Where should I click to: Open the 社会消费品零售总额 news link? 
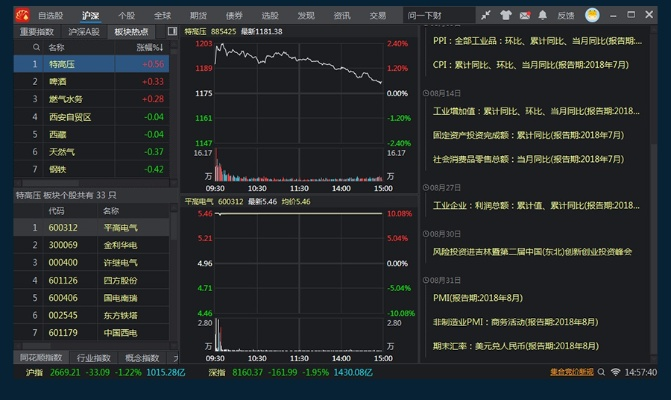tap(528, 159)
